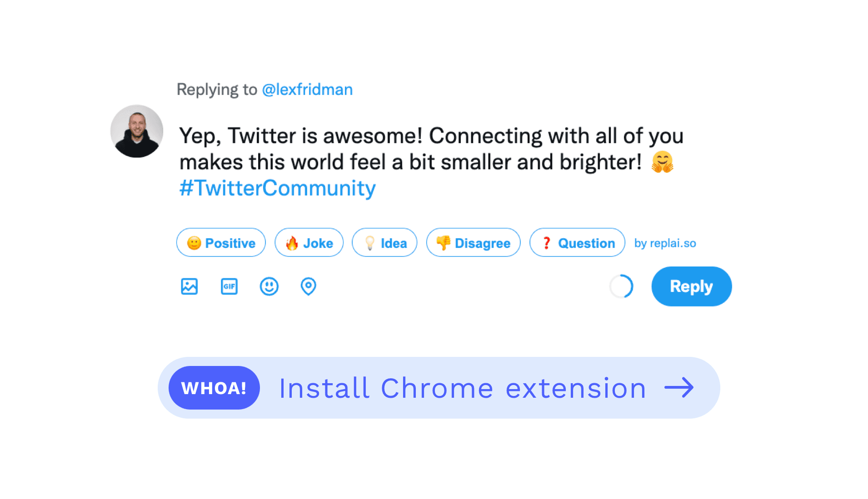Open the emoji picker smiley icon
The height and width of the screenshot is (499, 868).
269,287
